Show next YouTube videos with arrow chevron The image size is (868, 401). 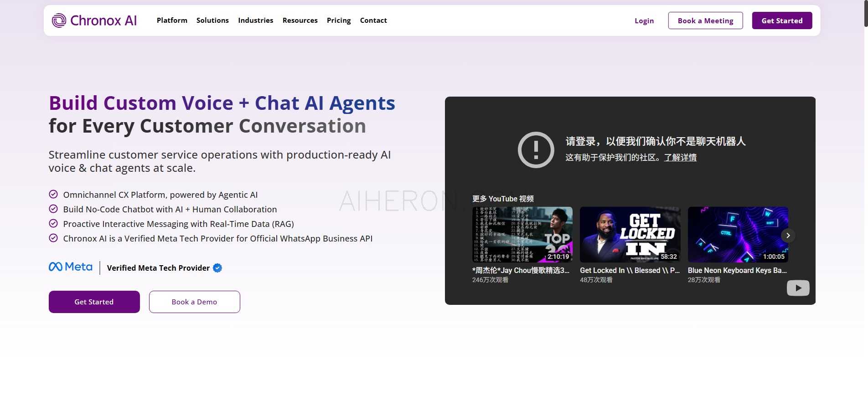point(788,236)
